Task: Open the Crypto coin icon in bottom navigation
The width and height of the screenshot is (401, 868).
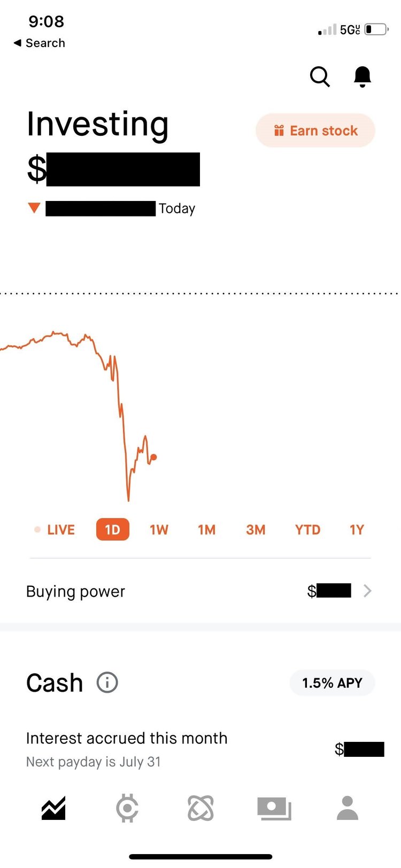Action: tap(126, 808)
